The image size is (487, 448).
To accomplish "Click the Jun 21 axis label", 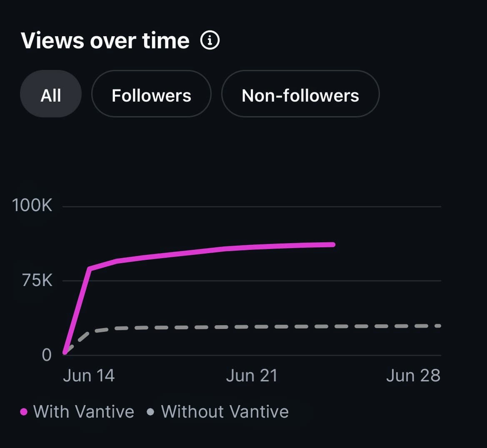I will pyautogui.click(x=252, y=376).
